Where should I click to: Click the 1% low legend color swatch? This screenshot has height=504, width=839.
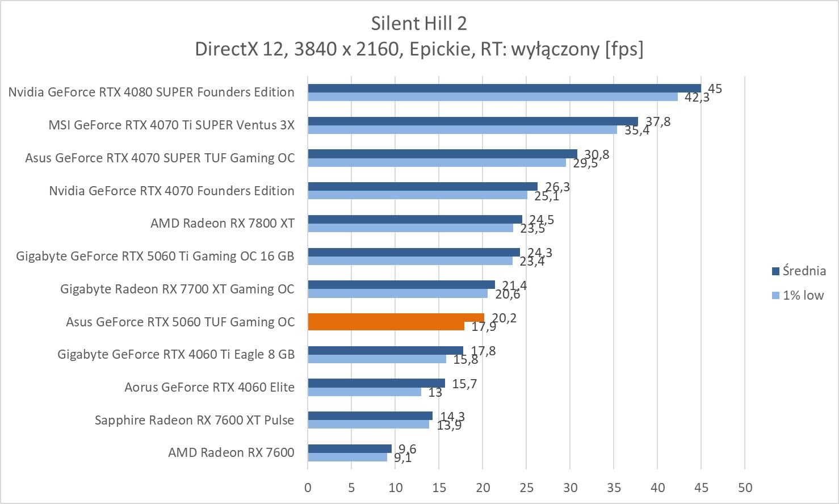tap(775, 295)
